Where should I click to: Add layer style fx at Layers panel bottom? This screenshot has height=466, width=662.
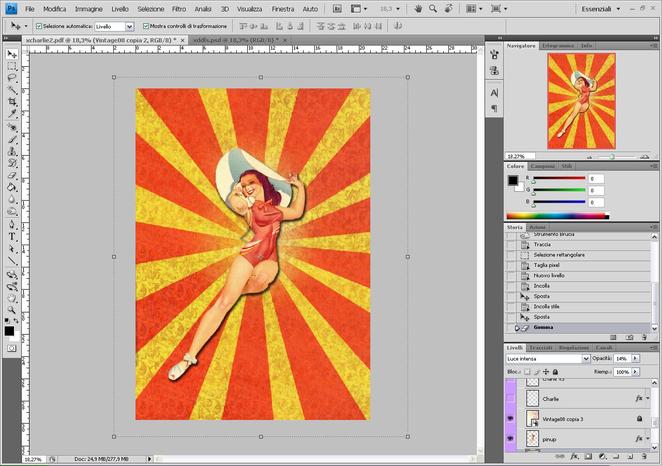pyautogui.click(x=574, y=456)
